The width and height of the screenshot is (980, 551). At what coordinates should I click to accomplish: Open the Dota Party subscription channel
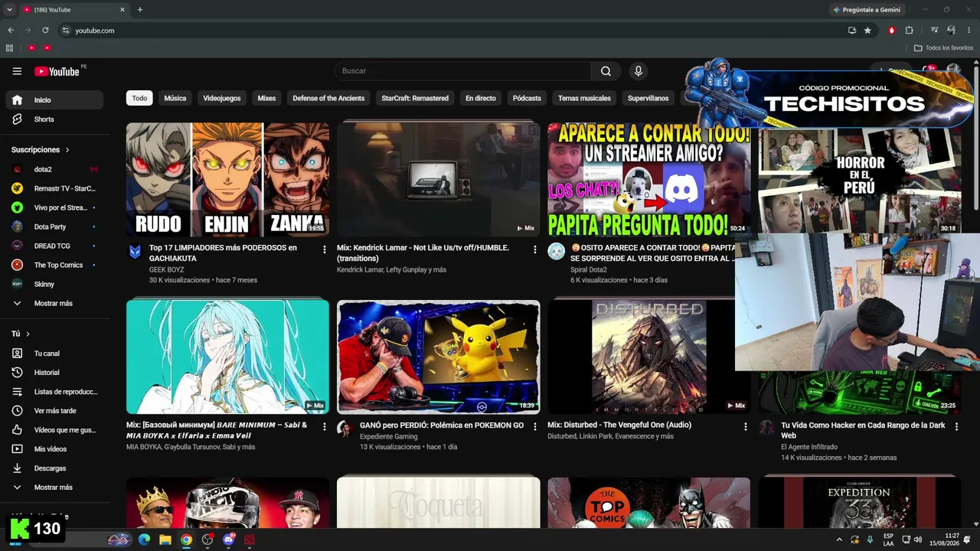(54, 227)
